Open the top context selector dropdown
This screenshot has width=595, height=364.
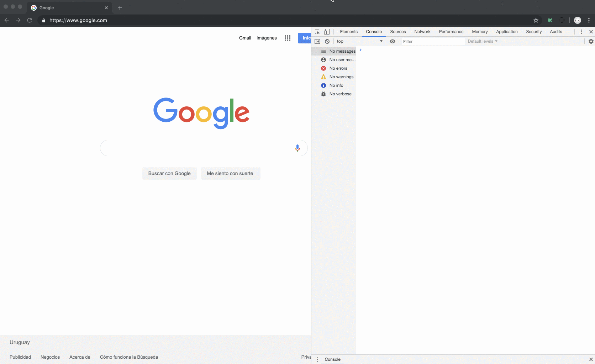point(359,41)
